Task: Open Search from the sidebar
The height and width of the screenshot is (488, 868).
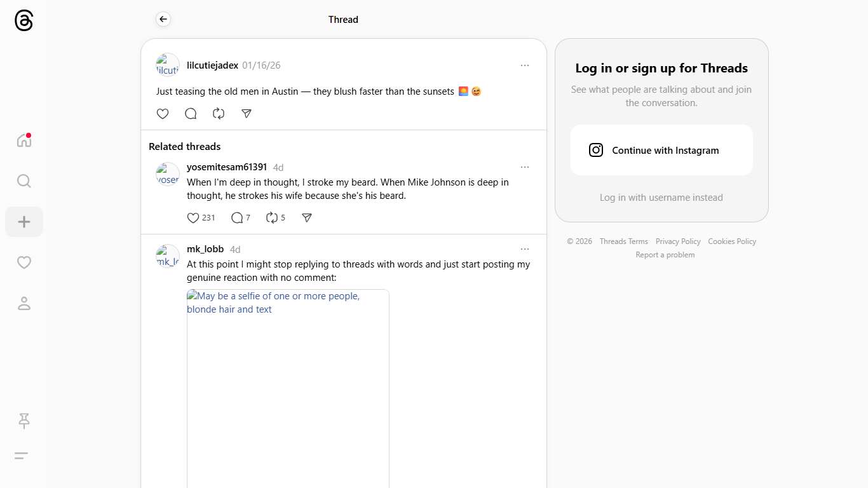Action: point(24,181)
